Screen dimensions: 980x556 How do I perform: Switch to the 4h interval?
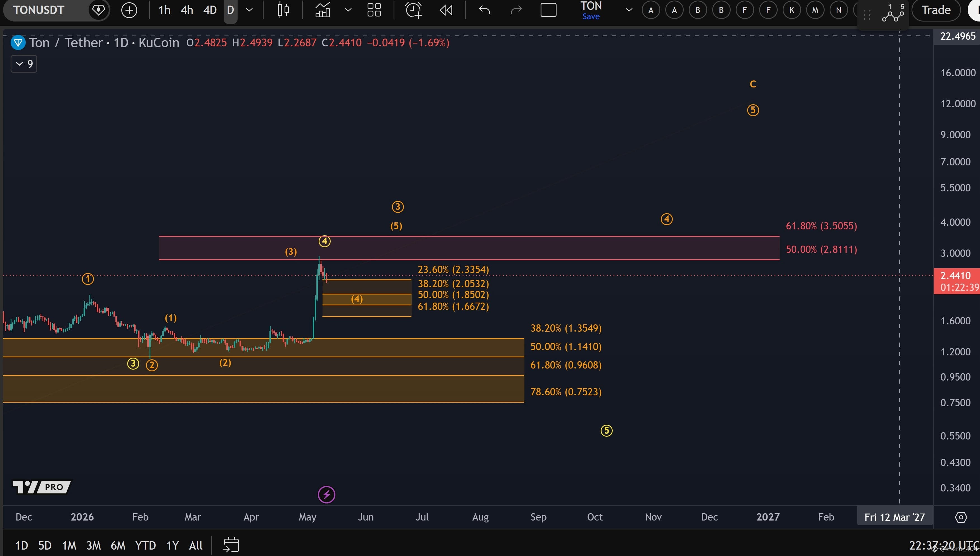(187, 10)
